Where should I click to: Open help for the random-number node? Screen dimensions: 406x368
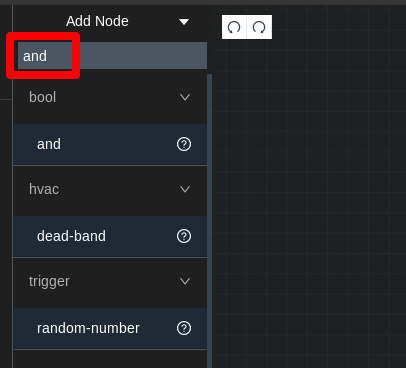coord(184,328)
